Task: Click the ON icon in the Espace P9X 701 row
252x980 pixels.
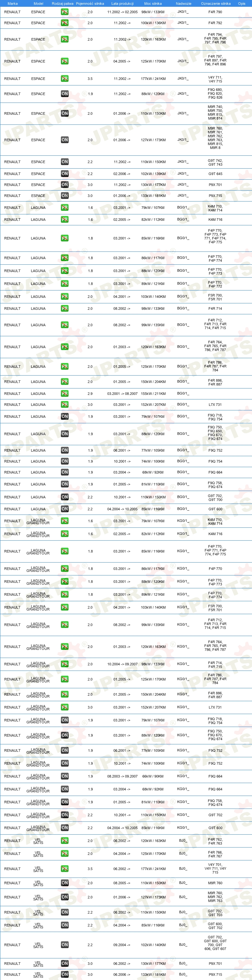Action: 65,184
